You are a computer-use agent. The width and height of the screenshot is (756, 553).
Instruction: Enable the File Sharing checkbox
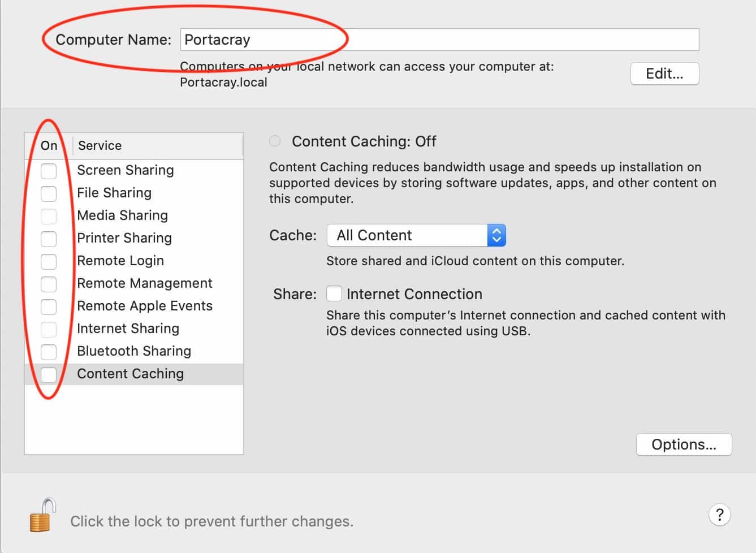point(49,193)
